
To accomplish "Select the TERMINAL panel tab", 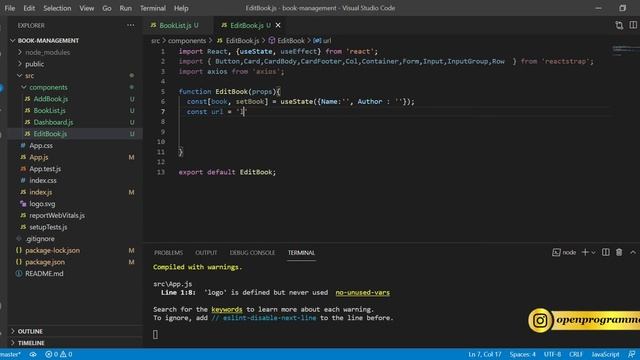I will (x=301, y=253).
